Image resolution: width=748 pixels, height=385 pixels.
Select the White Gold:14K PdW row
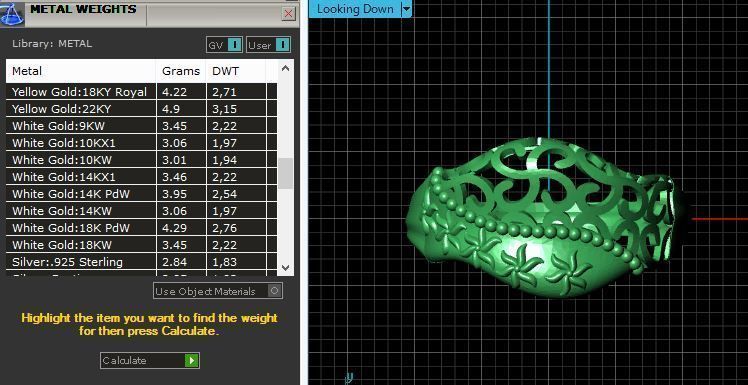[141, 194]
